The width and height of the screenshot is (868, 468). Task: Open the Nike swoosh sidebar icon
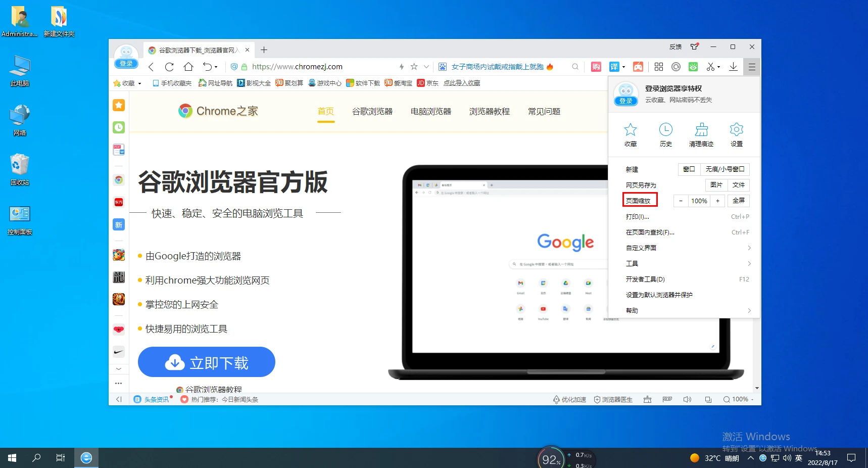click(x=119, y=352)
